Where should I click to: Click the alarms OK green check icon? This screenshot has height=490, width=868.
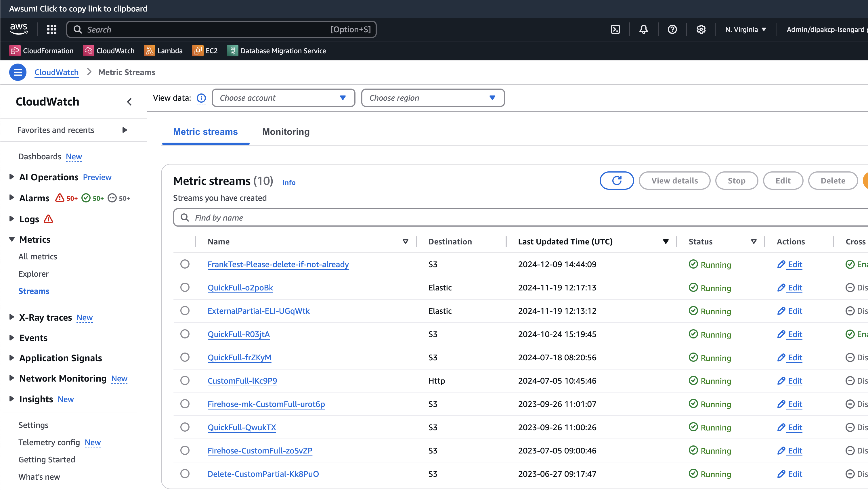86,198
